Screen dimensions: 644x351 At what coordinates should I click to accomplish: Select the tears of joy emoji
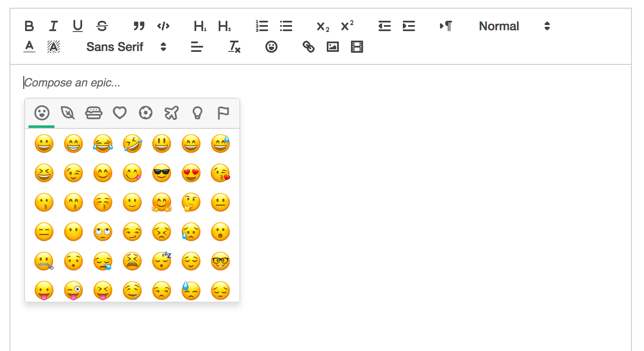103,144
